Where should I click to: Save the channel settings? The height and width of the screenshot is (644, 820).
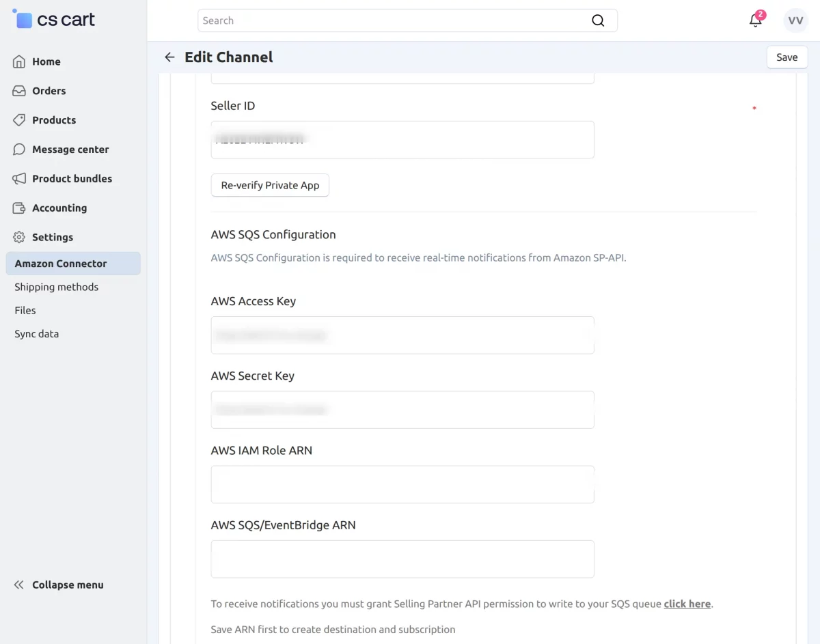coord(787,57)
